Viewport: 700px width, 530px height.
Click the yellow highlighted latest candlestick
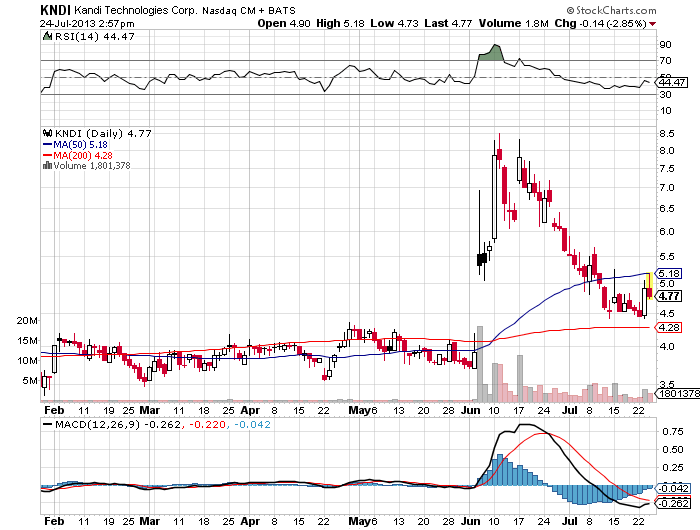(x=650, y=286)
